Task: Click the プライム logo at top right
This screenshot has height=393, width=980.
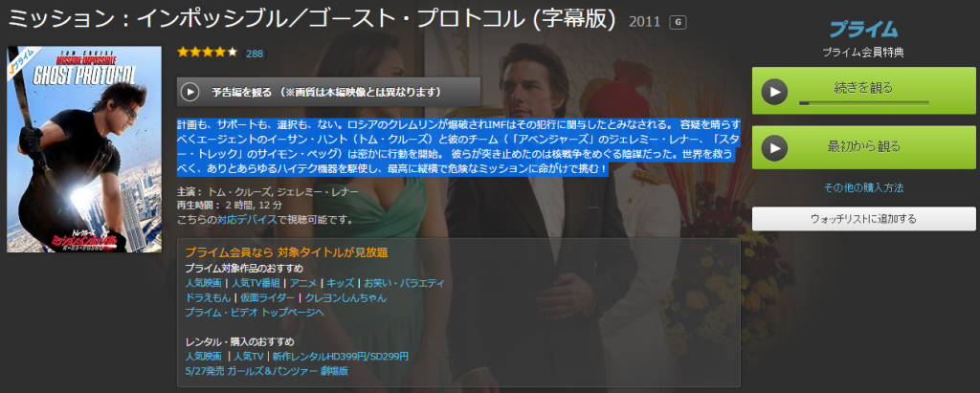Action: click(863, 30)
